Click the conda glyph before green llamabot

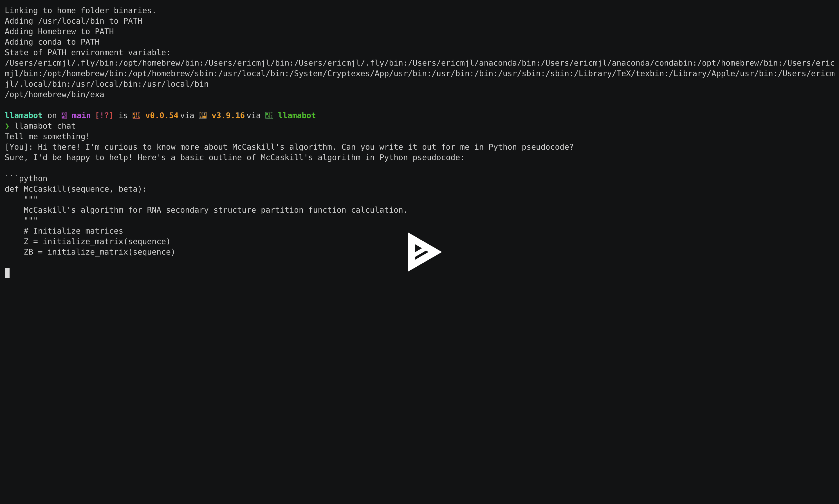269,116
